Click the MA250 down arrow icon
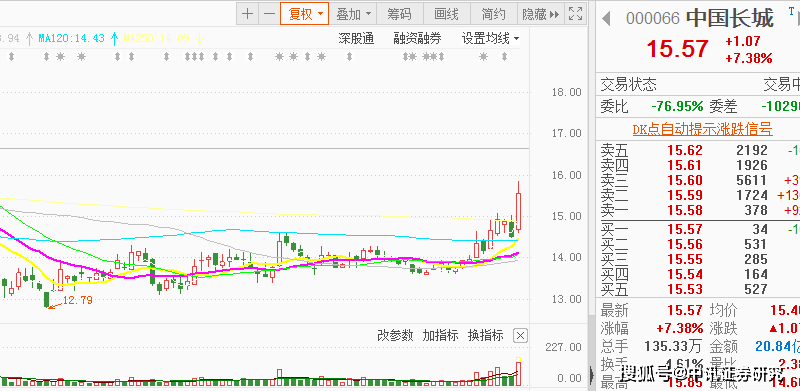Viewport: 800px width, 391px height. pos(199,38)
